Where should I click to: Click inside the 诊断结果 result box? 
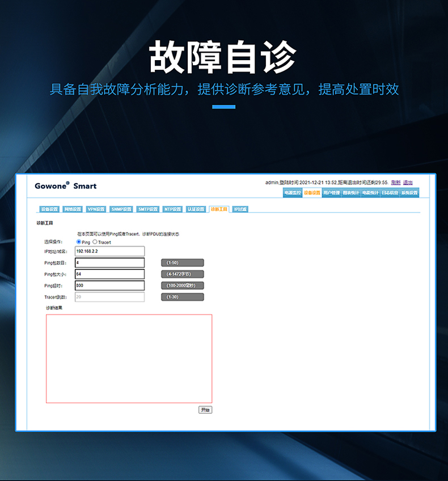tap(129, 358)
